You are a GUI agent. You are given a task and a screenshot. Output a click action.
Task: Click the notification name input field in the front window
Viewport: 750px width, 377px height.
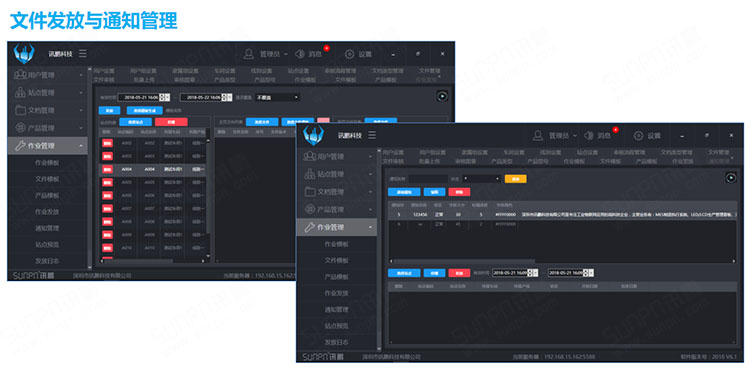428,178
